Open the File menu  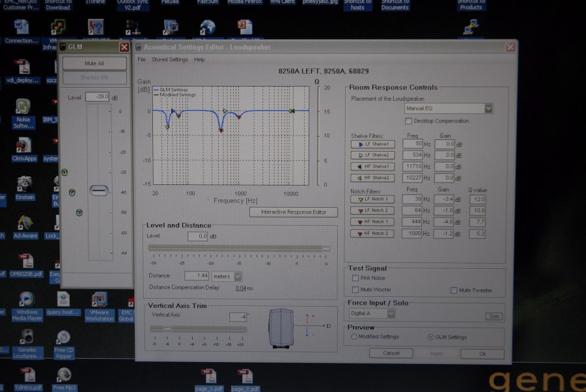(142, 60)
